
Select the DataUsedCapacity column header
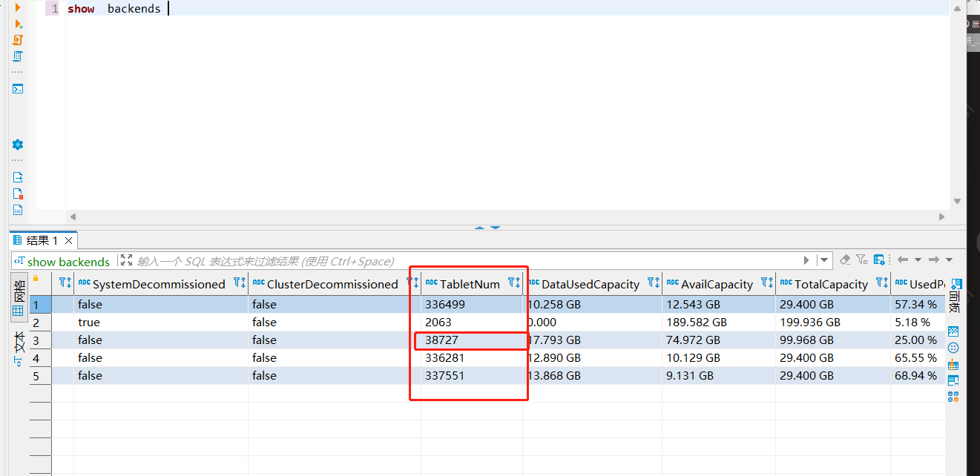tap(593, 284)
